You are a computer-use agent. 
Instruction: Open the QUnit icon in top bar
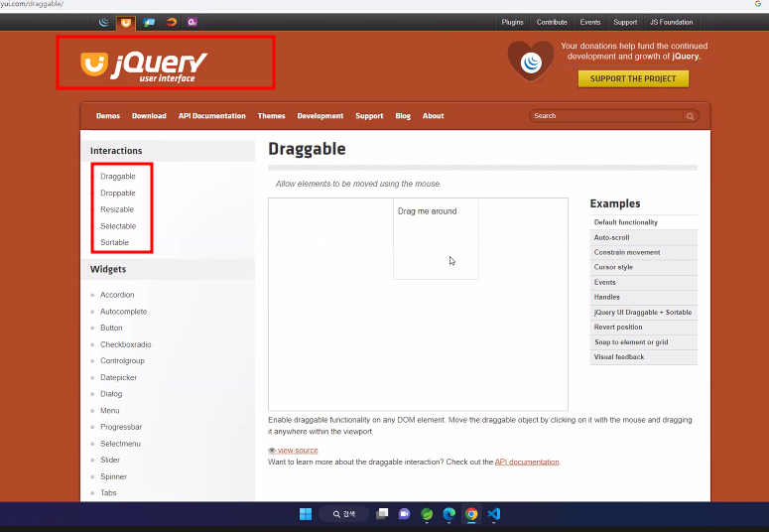point(192,22)
